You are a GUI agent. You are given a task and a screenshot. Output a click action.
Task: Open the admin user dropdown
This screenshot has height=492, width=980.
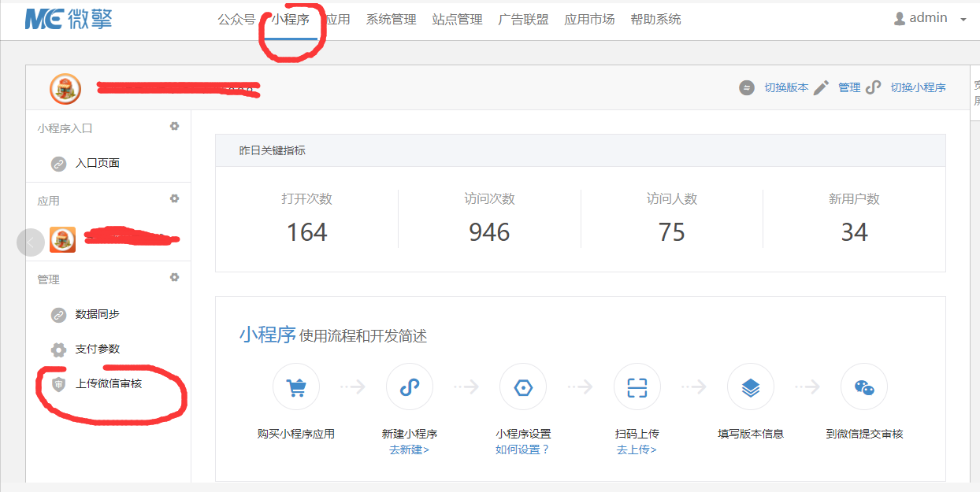tap(930, 18)
